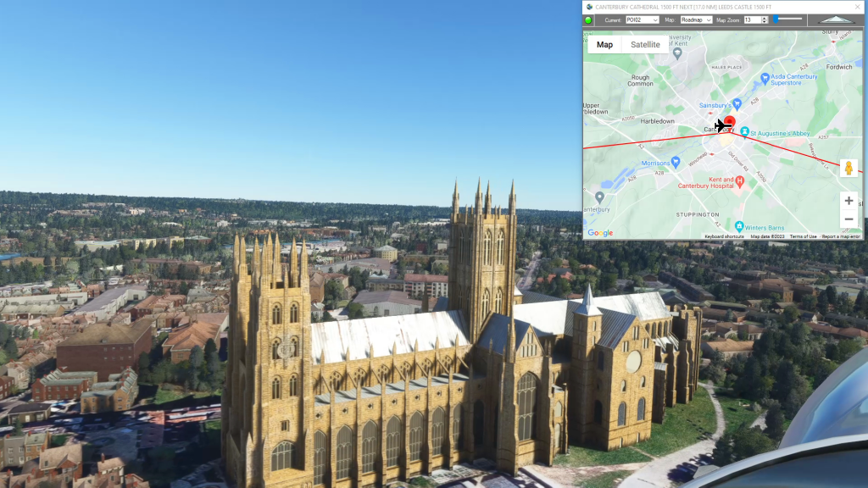868x488 pixels.
Task: Zoom in with the map plus button
Action: 849,201
